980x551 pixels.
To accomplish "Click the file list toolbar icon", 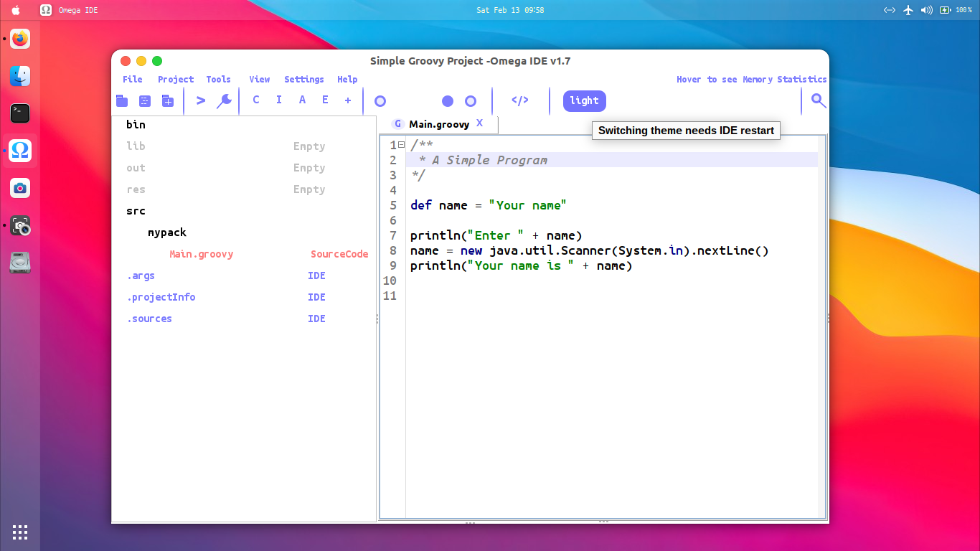I will [145, 101].
